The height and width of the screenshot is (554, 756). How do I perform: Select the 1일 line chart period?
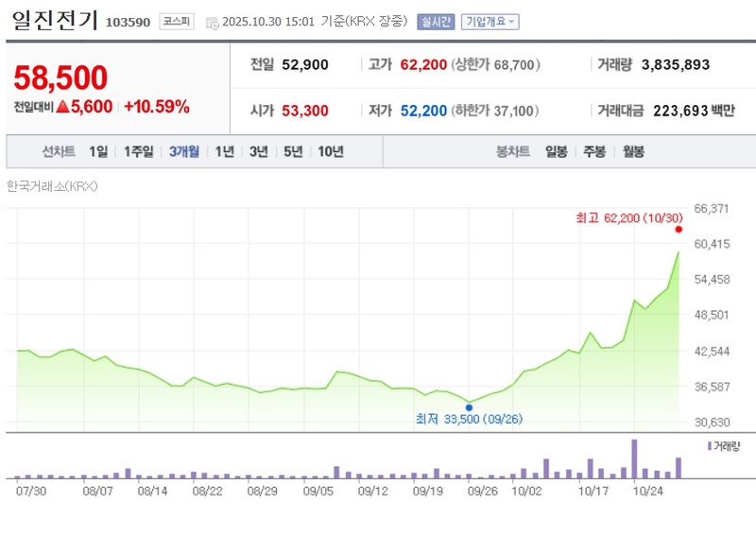point(98,151)
